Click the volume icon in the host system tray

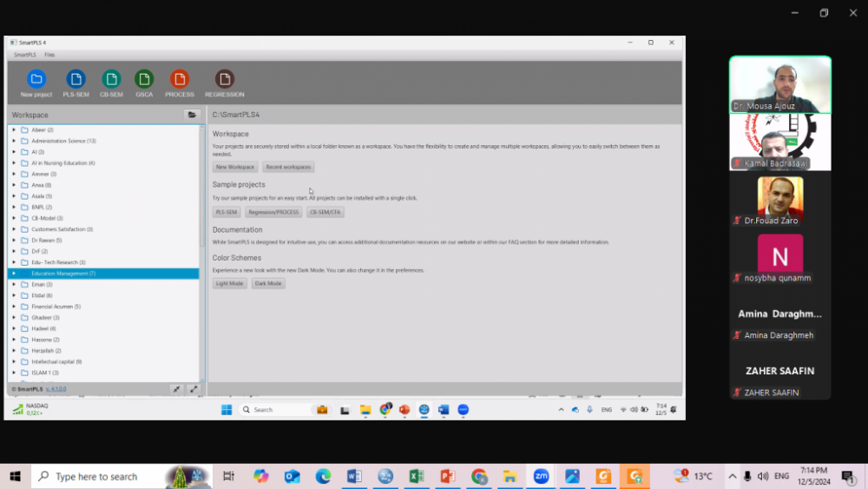click(763, 476)
